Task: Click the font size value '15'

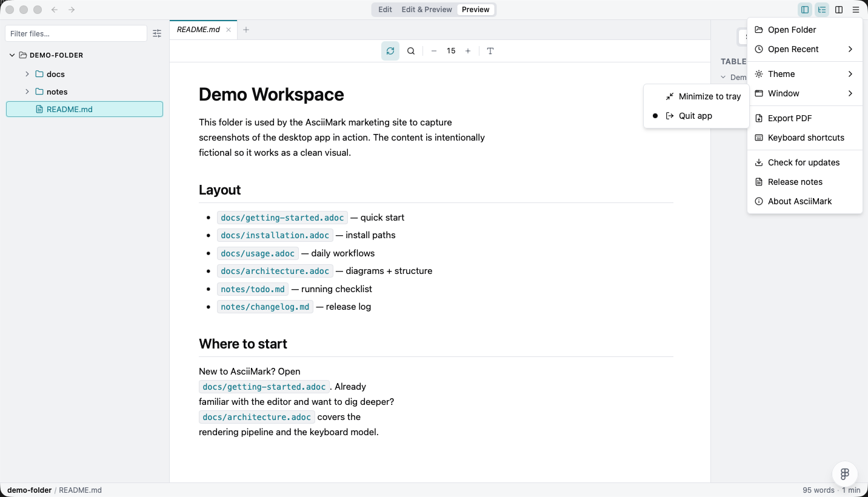Action: (451, 51)
